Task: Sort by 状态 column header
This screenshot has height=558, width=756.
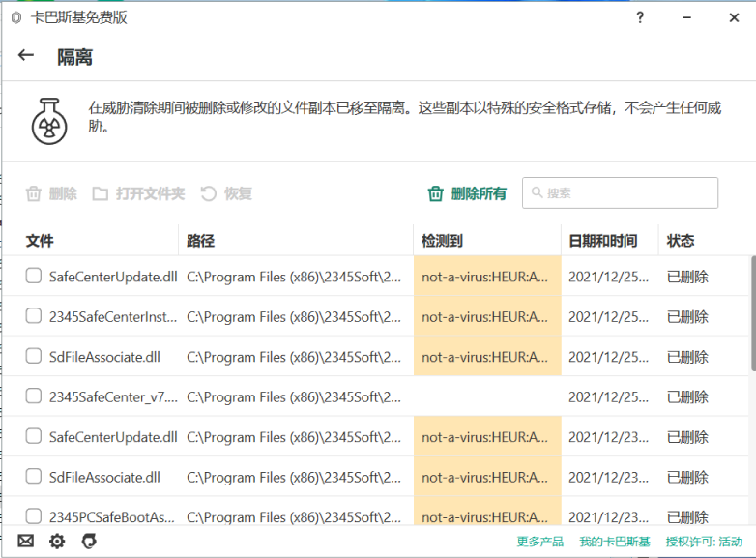Action: pos(681,241)
